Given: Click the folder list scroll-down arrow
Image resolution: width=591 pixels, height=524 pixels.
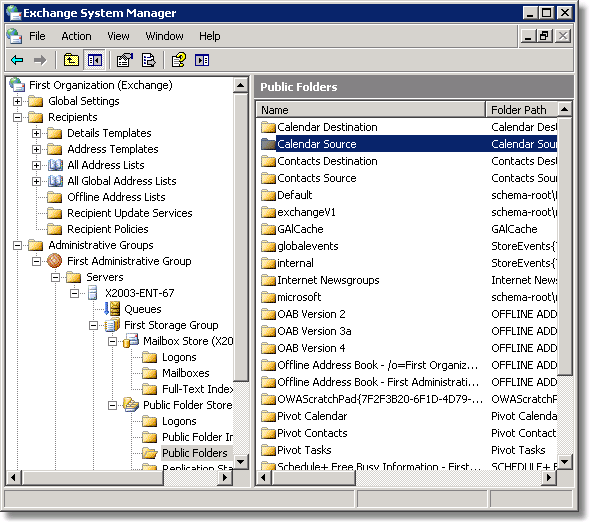Looking at the screenshot, I should click(564, 461).
